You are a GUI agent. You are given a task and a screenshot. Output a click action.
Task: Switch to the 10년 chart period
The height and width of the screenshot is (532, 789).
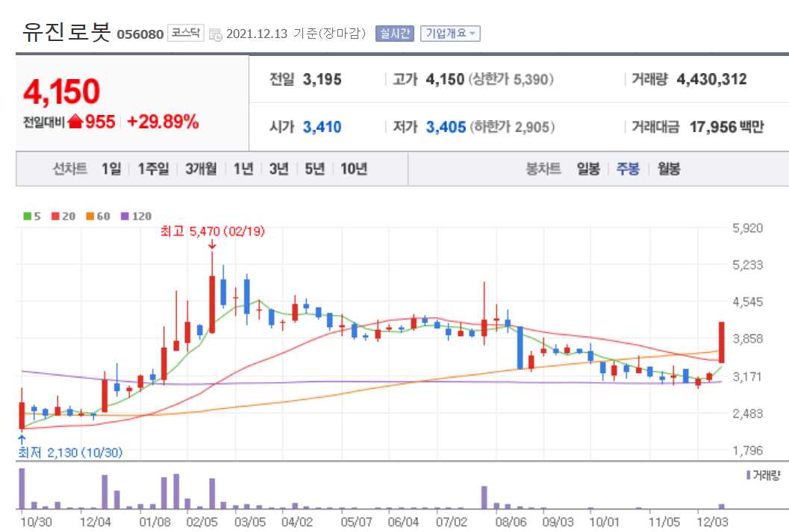tap(353, 169)
